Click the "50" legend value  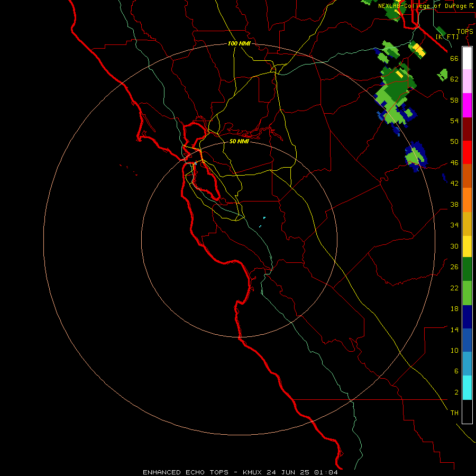454,141
